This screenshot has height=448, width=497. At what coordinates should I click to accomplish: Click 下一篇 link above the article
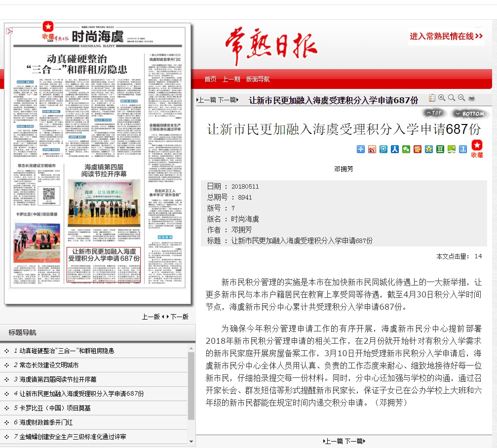227,100
